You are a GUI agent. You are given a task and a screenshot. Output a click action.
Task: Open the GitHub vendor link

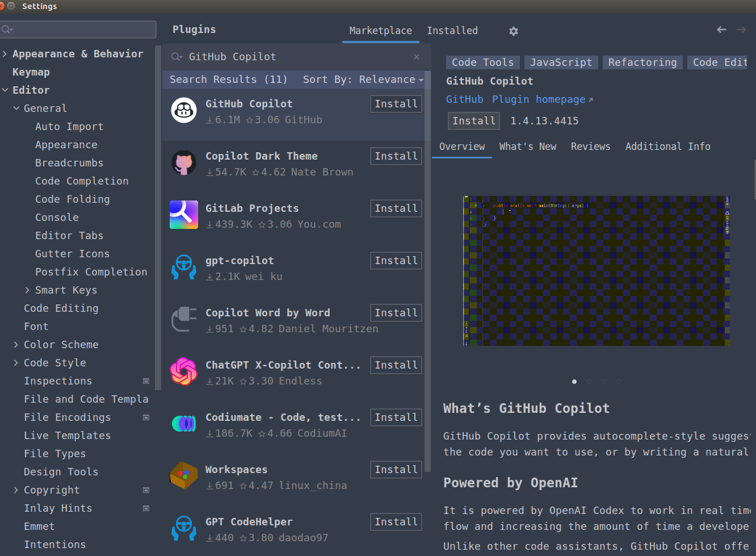(465, 99)
